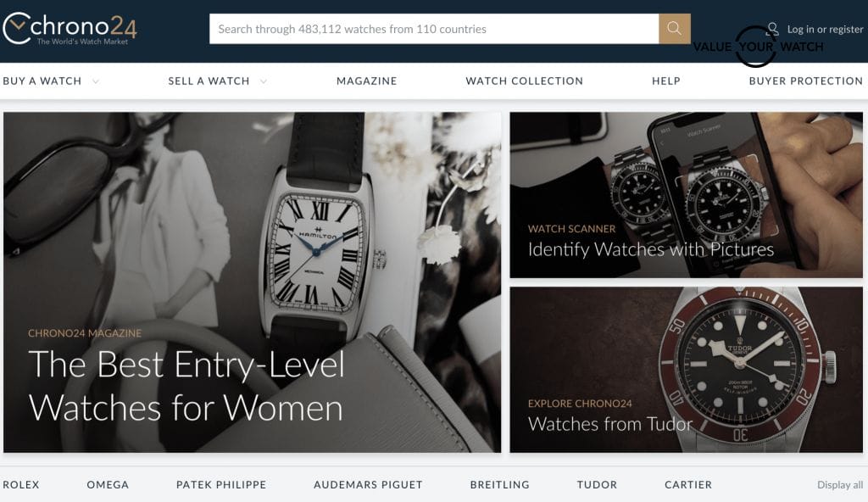Open Best Entry-Level Watches for Women article
The height and width of the screenshot is (502, 868).
(x=252, y=282)
